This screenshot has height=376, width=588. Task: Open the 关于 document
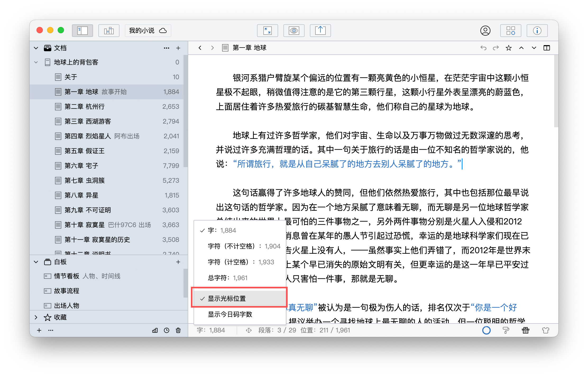click(106, 77)
